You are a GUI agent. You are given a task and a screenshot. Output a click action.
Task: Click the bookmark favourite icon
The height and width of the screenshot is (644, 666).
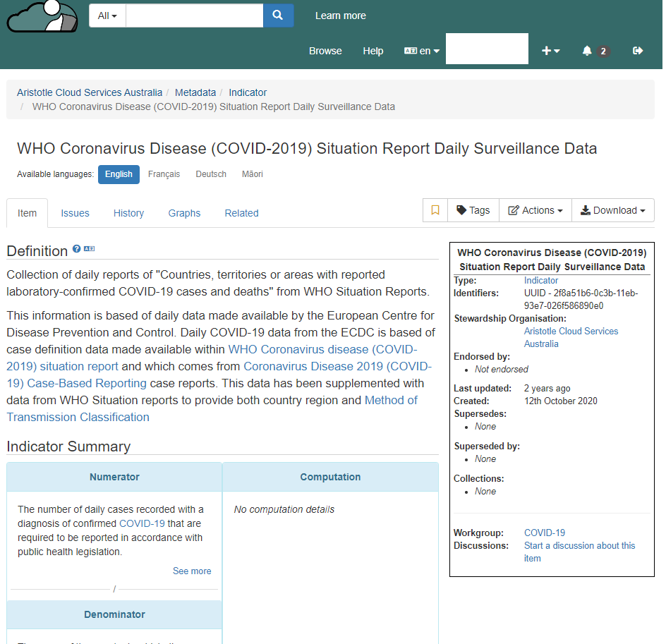coord(435,210)
